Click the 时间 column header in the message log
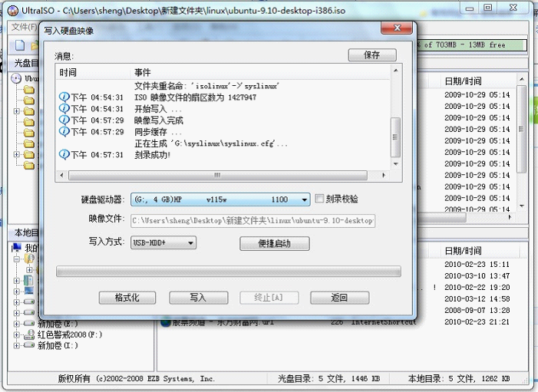Screen dimensions: 538x392 [94, 72]
